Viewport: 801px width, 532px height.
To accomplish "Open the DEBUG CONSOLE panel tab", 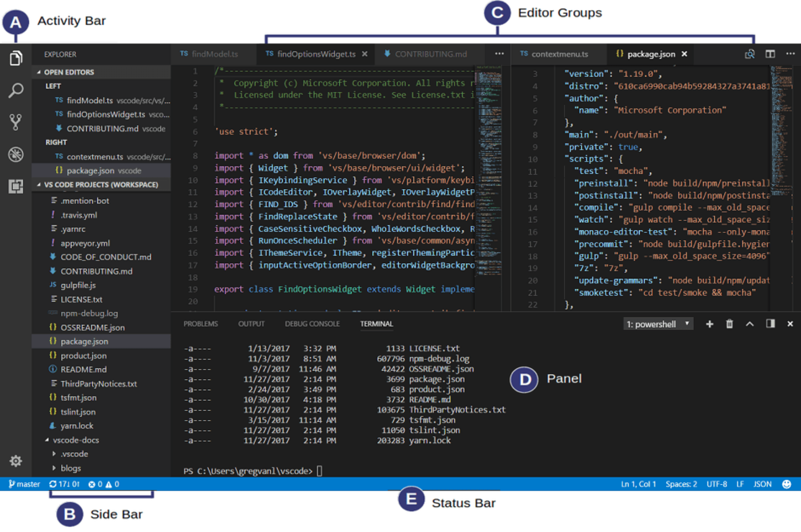I will (312, 324).
